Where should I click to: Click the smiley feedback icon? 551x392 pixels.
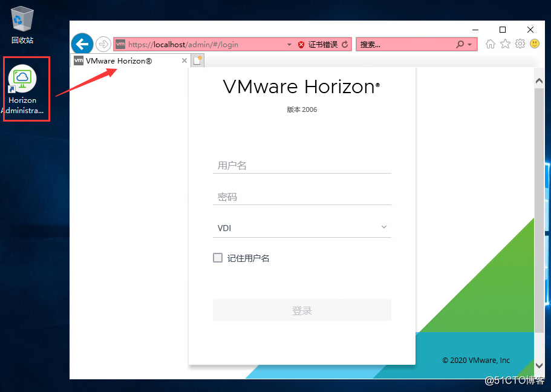(535, 44)
